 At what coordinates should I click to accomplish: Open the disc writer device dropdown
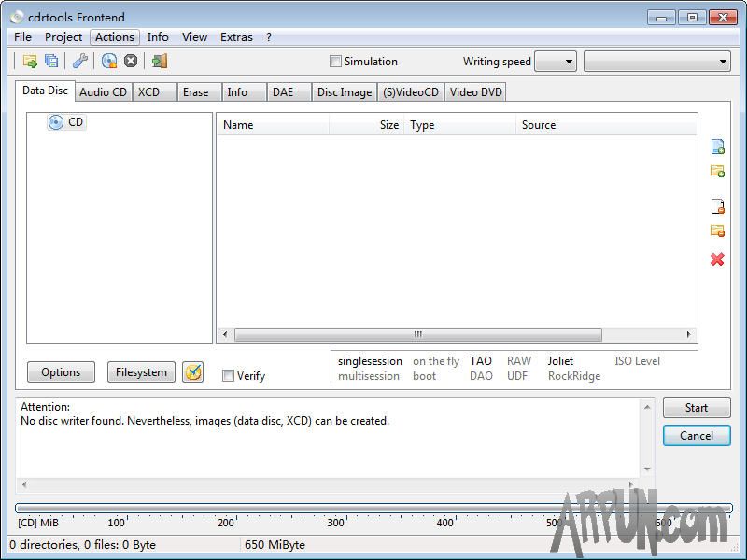(657, 62)
